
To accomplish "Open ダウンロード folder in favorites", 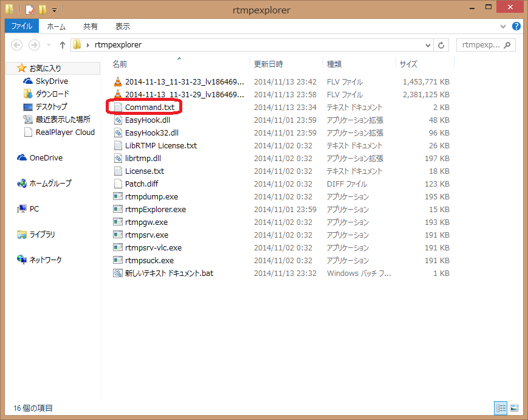I will click(x=52, y=94).
